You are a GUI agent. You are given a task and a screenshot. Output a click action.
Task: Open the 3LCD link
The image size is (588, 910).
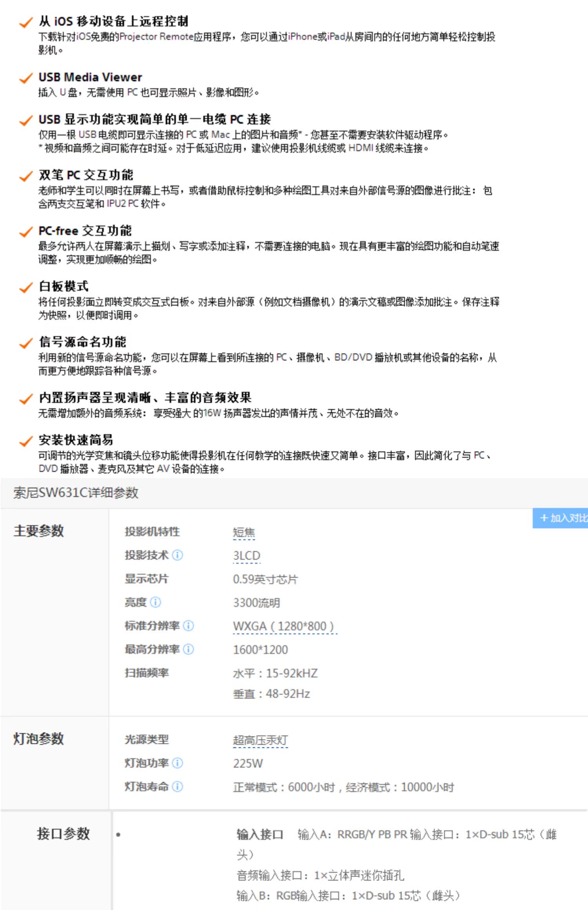(247, 556)
